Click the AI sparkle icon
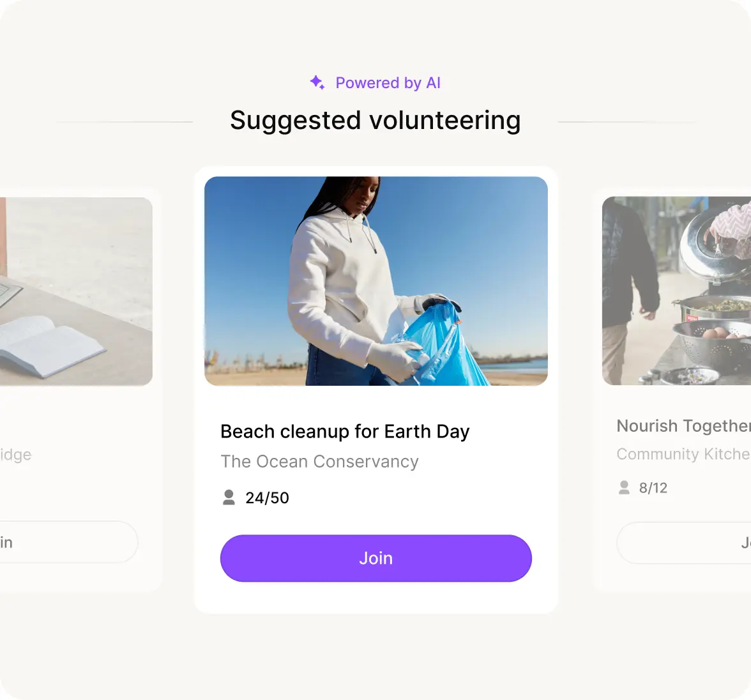This screenshot has height=700, width=751. [x=317, y=82]
